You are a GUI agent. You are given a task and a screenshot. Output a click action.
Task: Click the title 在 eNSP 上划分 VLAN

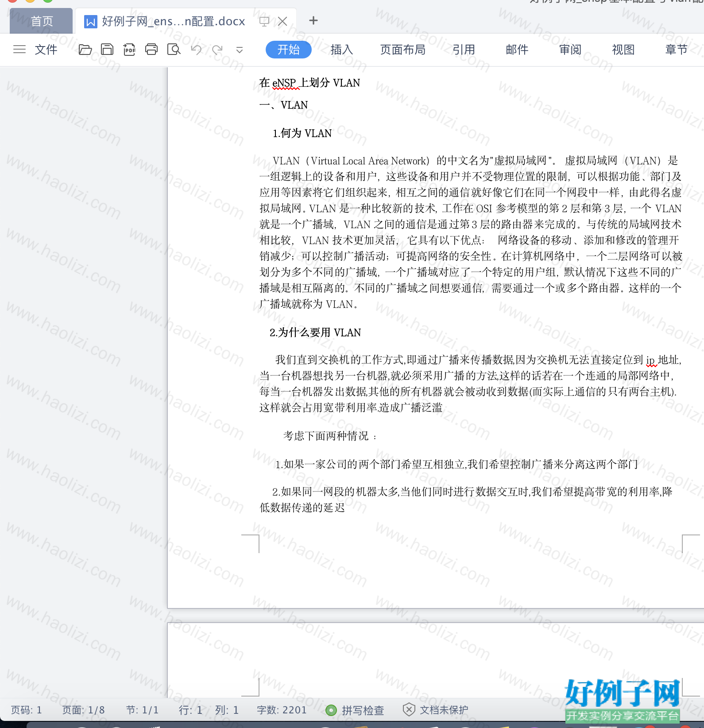[309, 83]
